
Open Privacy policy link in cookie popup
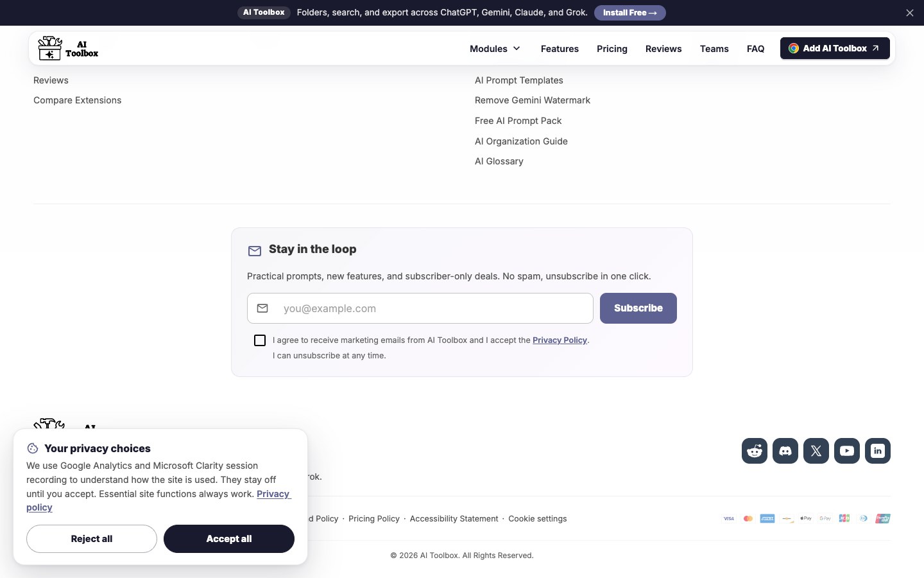pyautogui.click(x=273, y=494)
